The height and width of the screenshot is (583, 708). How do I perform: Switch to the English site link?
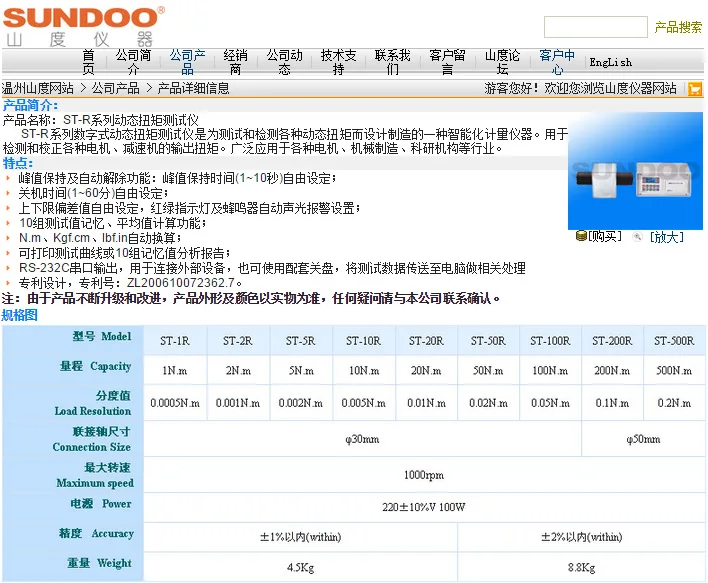pyautogui.click(x=610, y=62)
